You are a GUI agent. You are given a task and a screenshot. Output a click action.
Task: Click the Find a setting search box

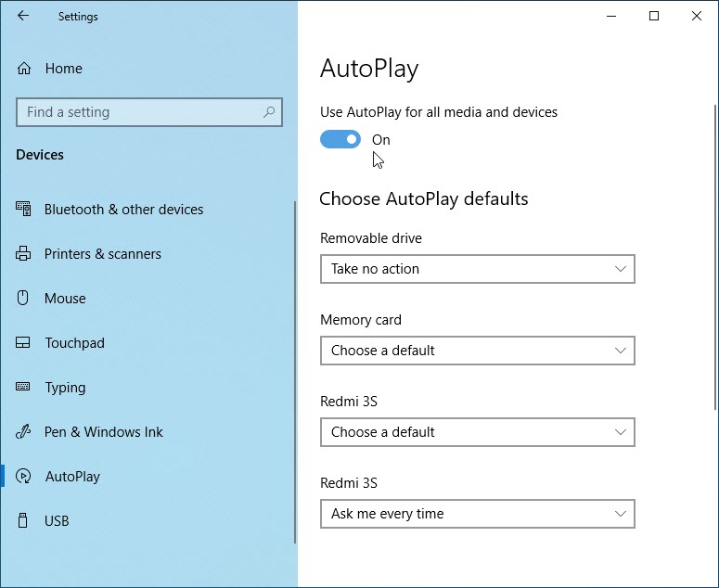[x=149, y=112]
